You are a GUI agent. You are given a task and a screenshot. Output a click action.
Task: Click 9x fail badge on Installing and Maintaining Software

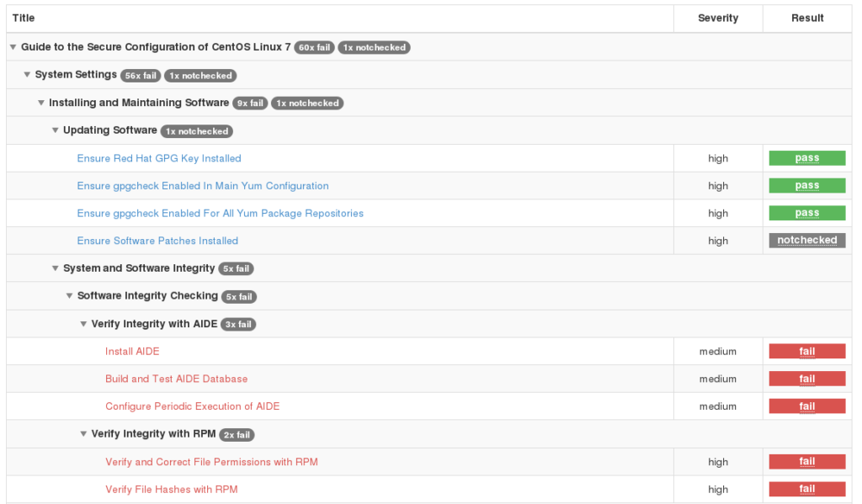coord(249,103)
